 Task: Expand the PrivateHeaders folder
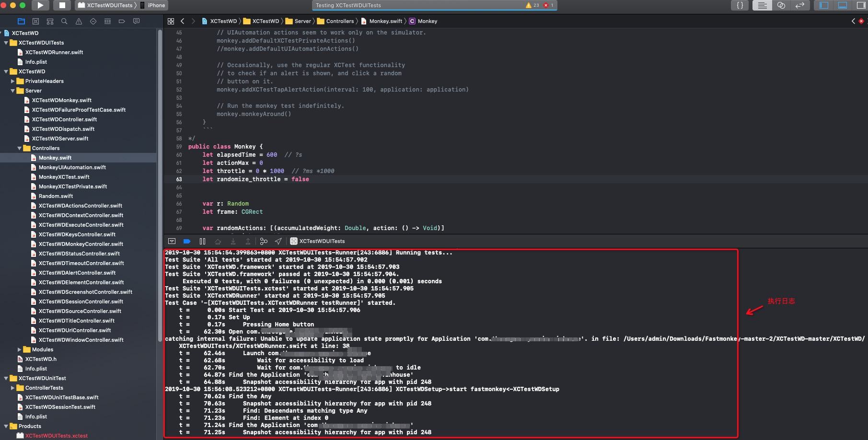[13, 81]
